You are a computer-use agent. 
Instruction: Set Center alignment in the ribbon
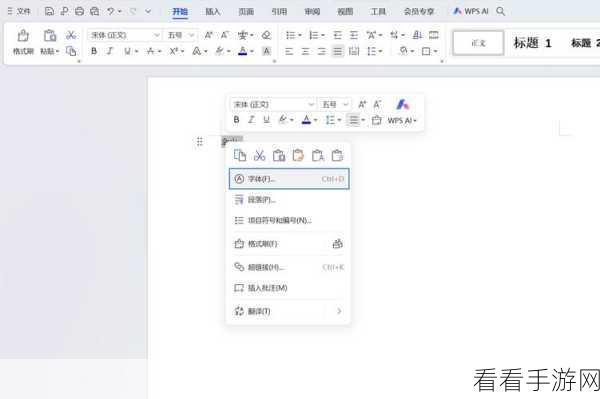tap(305, 51)
